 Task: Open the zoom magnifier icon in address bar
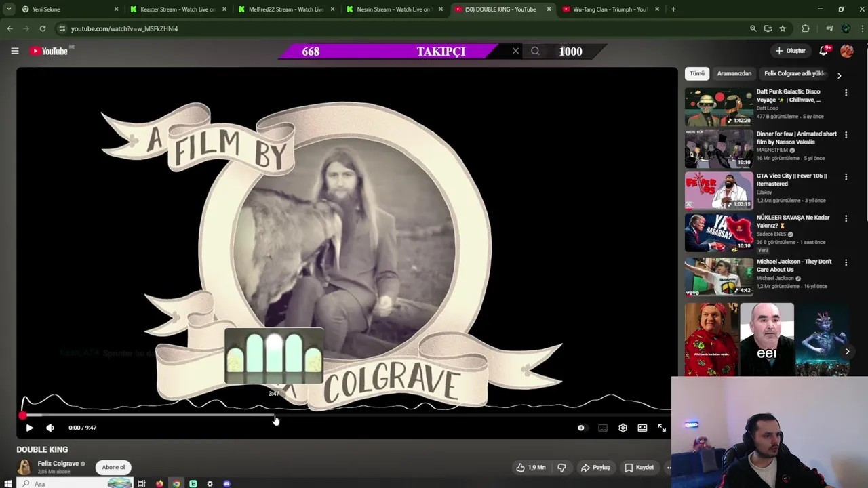click(x=753, y=28)
